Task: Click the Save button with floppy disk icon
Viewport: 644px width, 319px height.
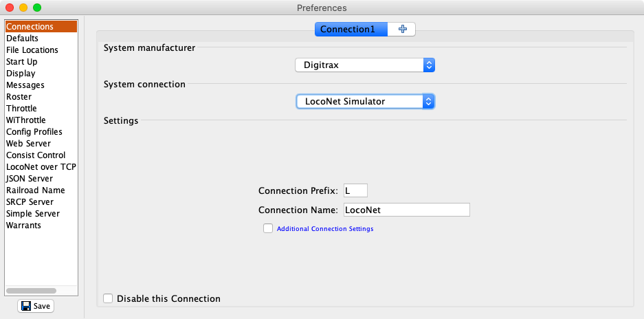Action: pyautogui.click(x=36, y=306)
